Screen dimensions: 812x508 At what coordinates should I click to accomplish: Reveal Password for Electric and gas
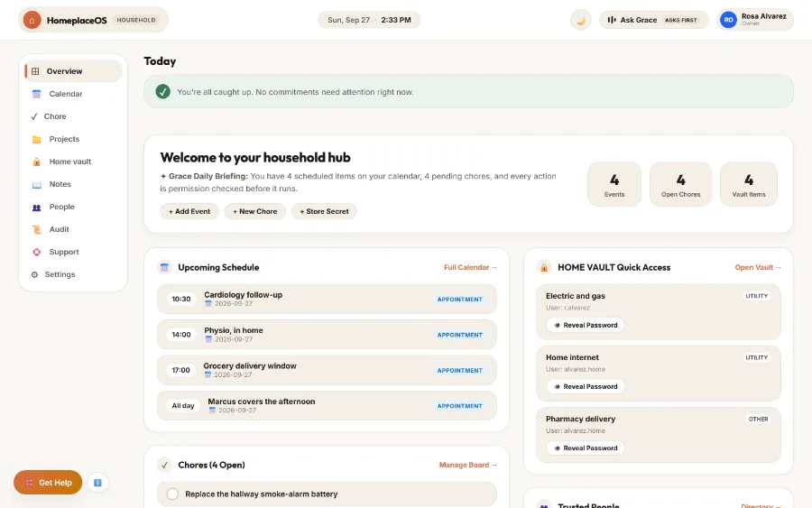586,325
